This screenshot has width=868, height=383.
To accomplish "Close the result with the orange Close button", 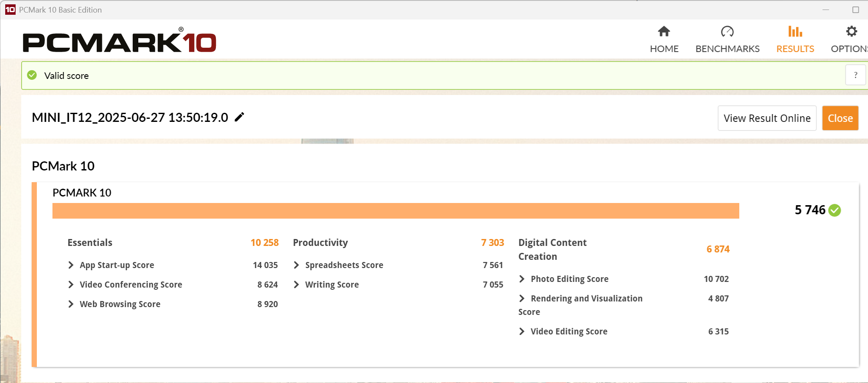I will coord(840,118).
